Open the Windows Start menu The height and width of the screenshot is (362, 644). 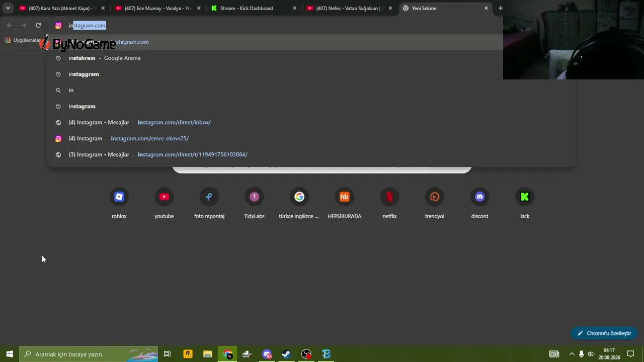click(x=10, y=354)
